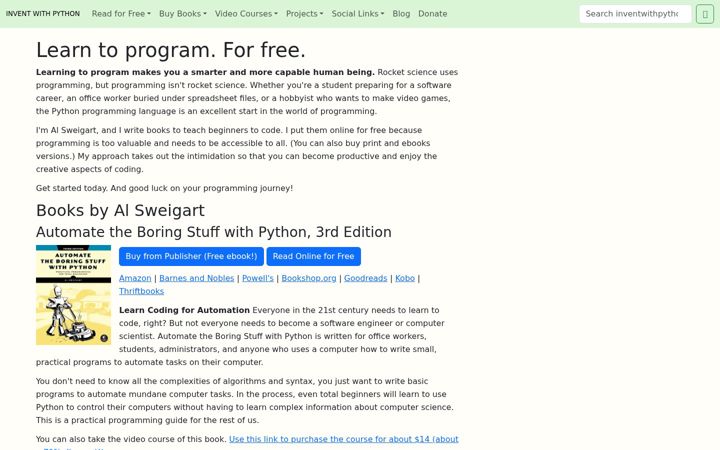The width and height of the screenshot is (720, 450).
Task: Click 'Automate the Boring Stuff with Python, 3rd Edition' heading
Action: click(x=214, y=232)
